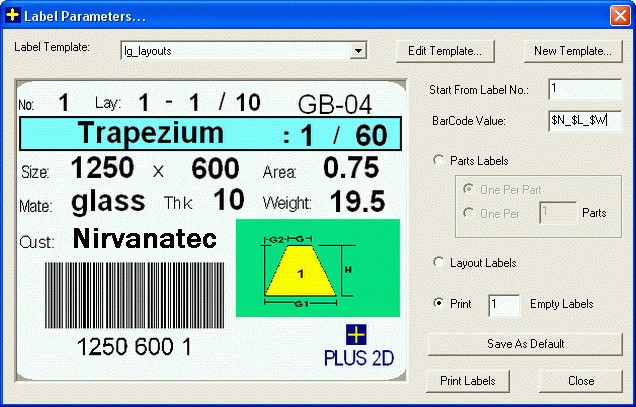This screenshot has height=407, width=636.
Task: Click the Size width value 1250
Action: [x=103, y=168]
